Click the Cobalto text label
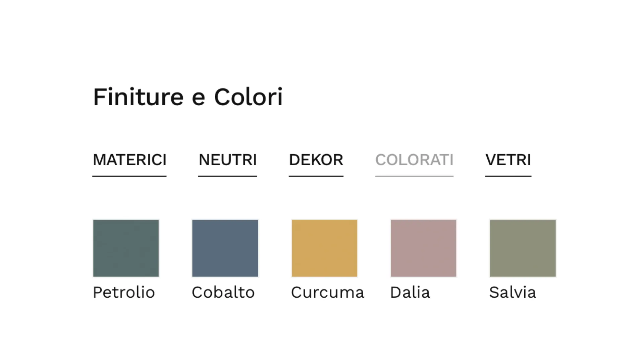 pyautogui.click(x=223, y=292)
